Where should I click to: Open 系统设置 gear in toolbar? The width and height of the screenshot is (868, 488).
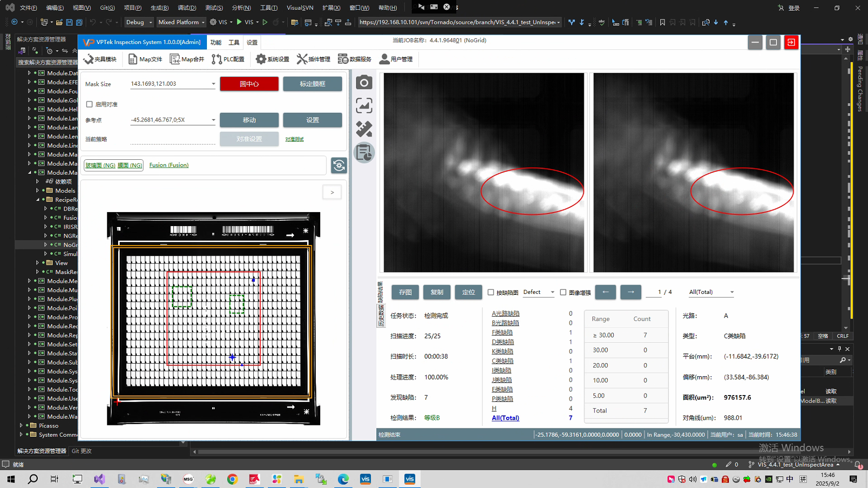pyautogui.click(x=272, y=59)
